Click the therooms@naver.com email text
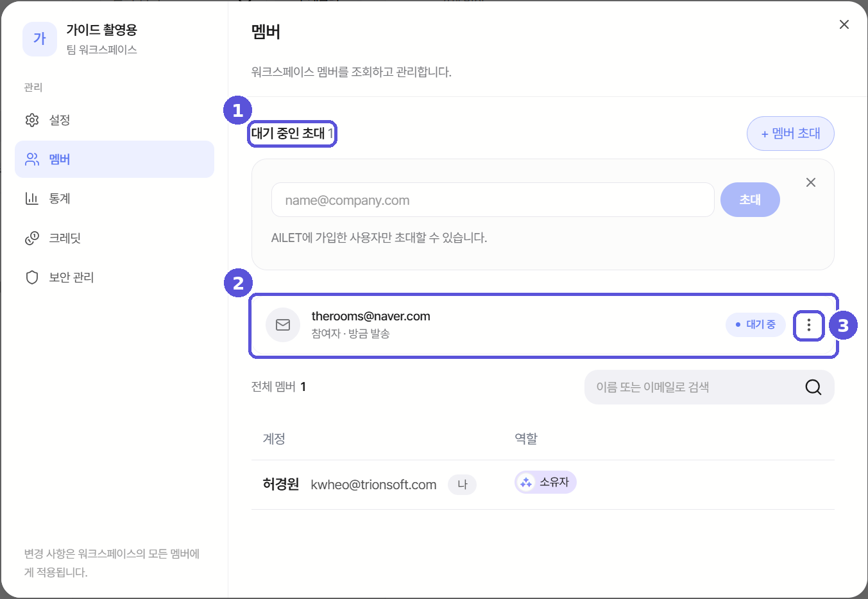 (371, 316)
